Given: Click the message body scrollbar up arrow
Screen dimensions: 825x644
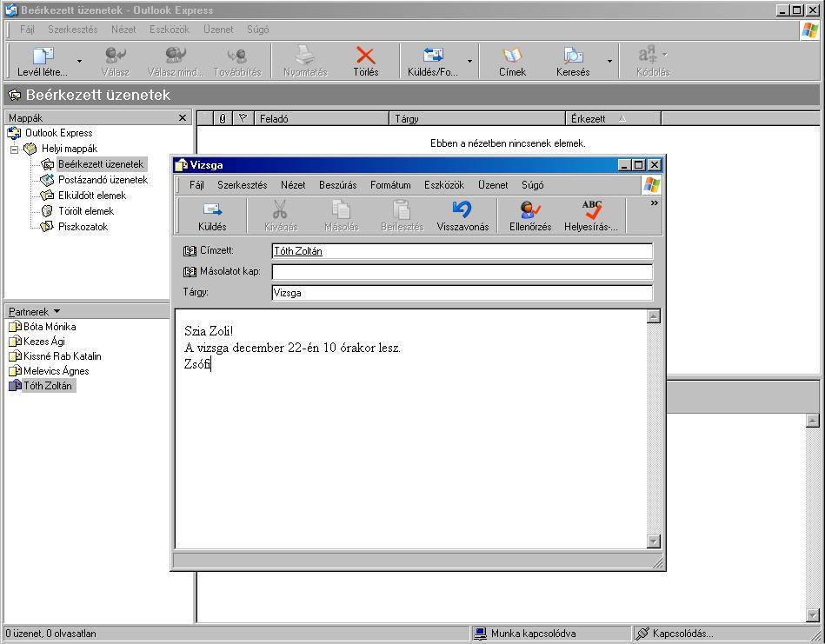Looking at the screenshot, I should pos(654,316).
